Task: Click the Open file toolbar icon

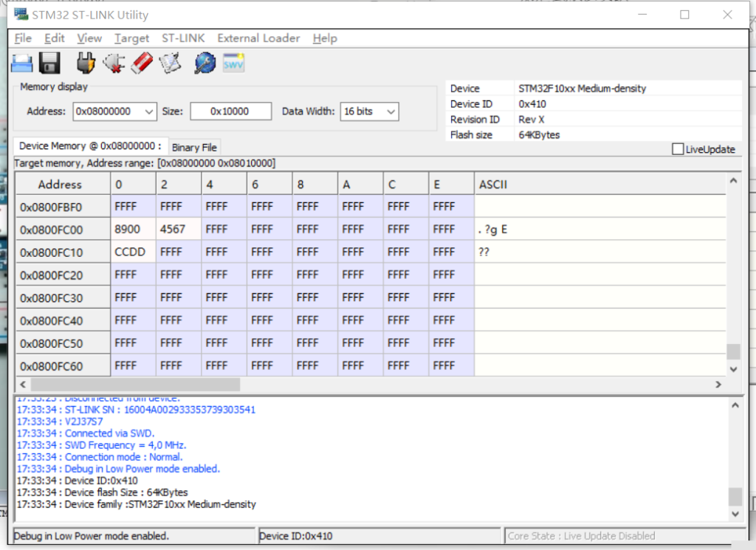Action: 21,63
